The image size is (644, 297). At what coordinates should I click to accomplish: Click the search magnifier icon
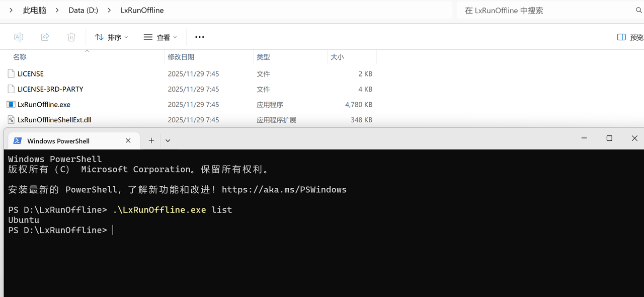pos(639,10)
